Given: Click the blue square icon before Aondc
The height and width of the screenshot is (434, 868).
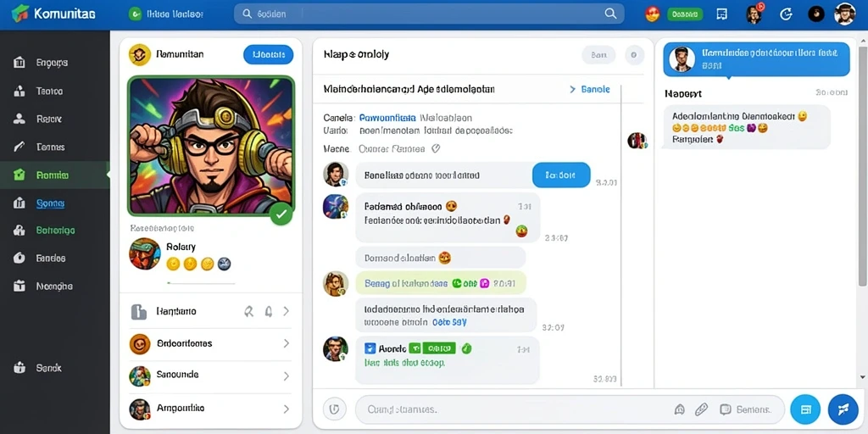Looking at the screenshot, I should click(370, 348).
